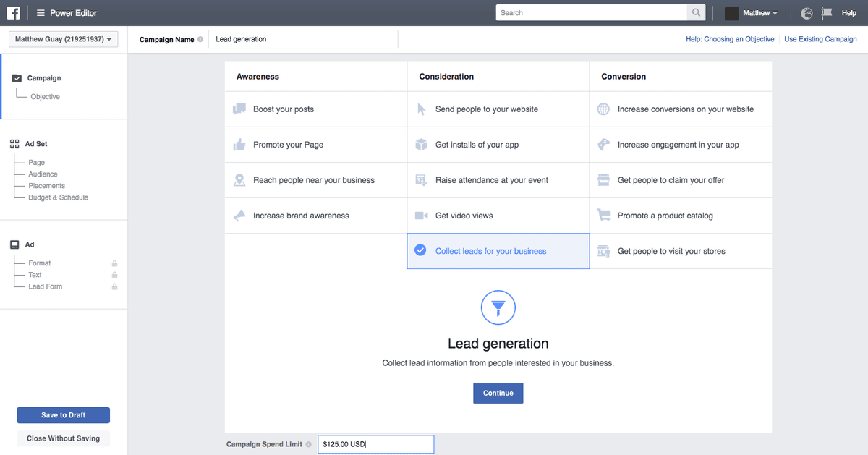Click the Campaign checkbox icon in sidebar
The image size is (868, 455).
[17, 78]
